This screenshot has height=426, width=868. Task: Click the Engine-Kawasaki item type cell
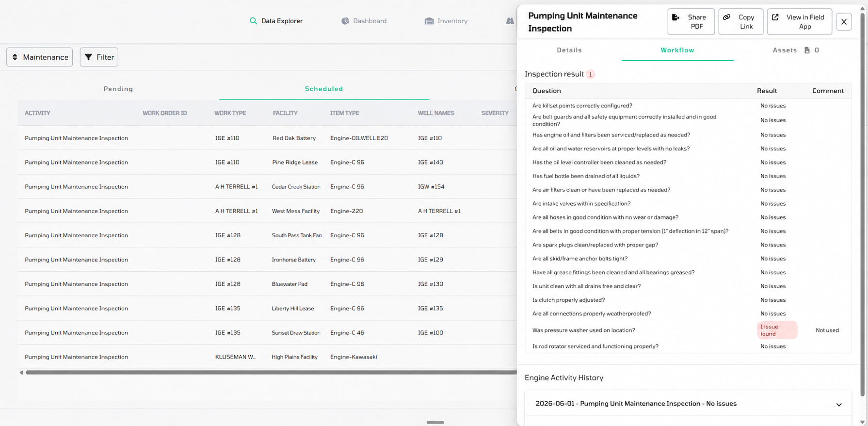tap(354, 357)
